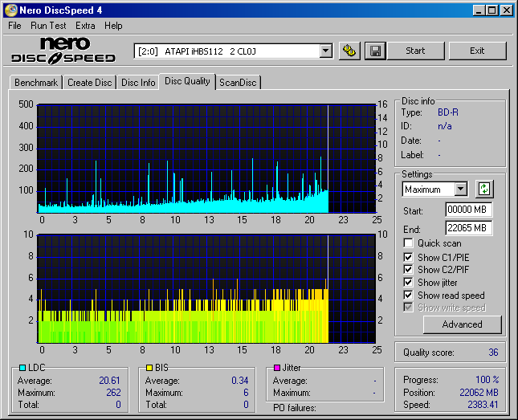Click the BIS error graph area
Image resolution: width=518 pixels, height=420 pixels.
point(206,289)
